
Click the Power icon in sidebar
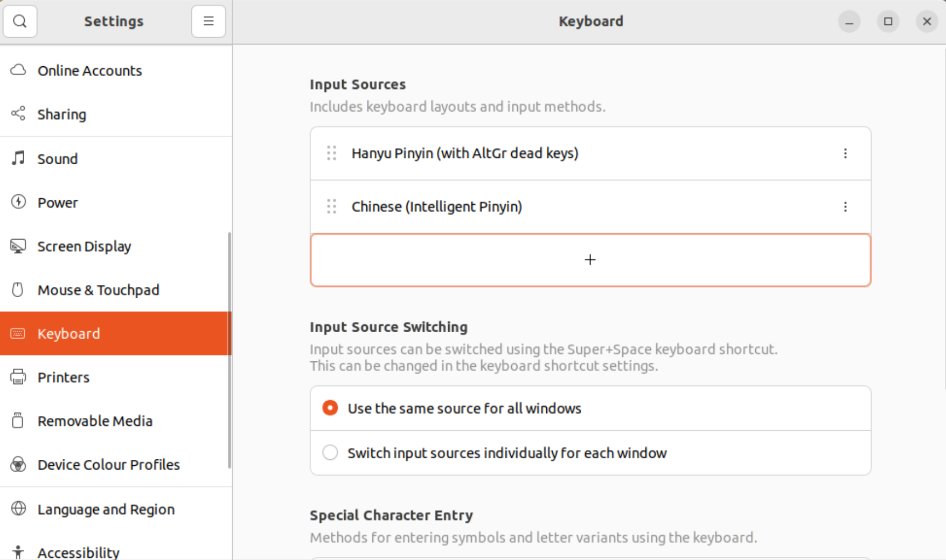pyautogui.click(x=18, y=202)
